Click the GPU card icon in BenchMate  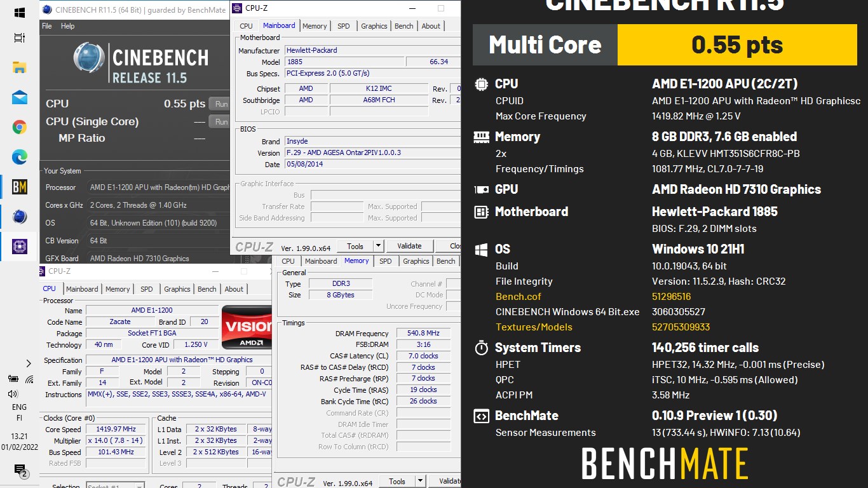tap(482, 189)
